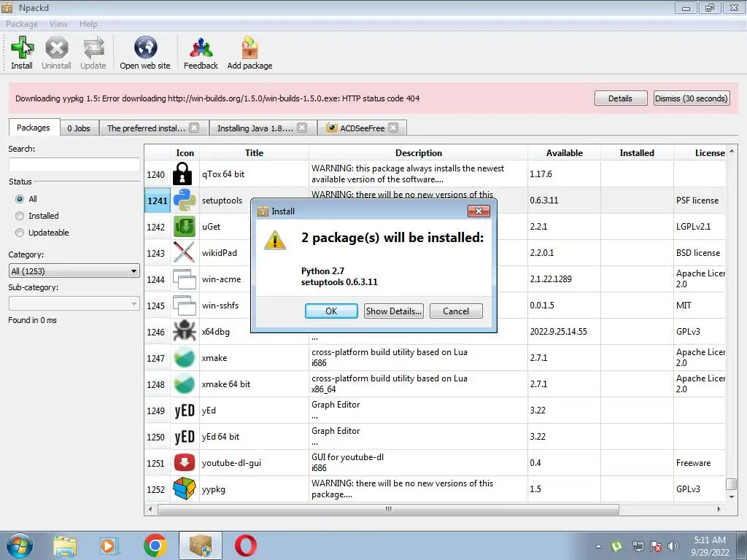Viewport: 747px width, 560px height.
Task: Select the yypkg colorful cube icon
Action: 184,489
